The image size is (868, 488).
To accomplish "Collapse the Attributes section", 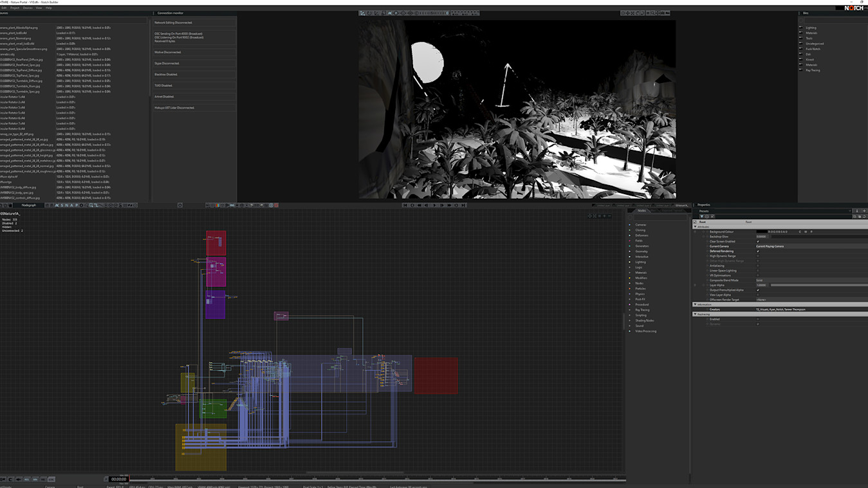I will point(695,227).
